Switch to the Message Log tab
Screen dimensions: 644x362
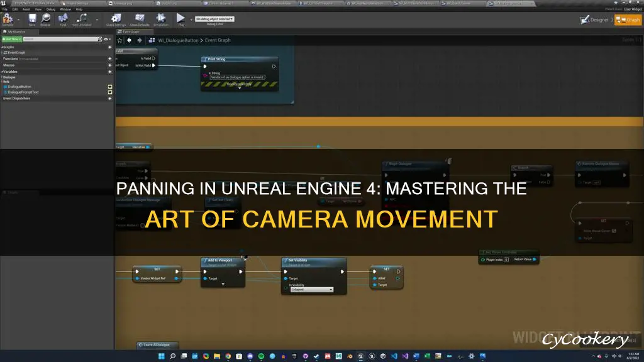pos(131,3)
